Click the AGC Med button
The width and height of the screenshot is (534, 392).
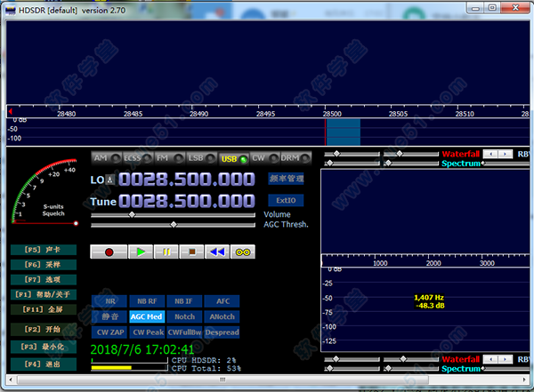point(147,316)
